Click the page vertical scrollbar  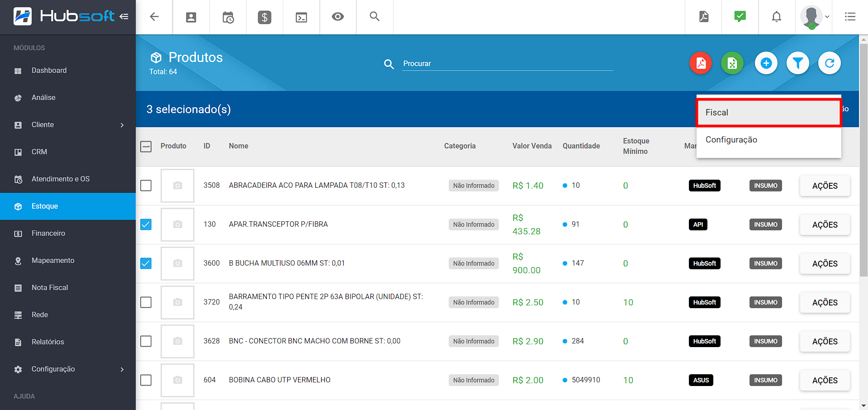click(x=863, y=159)
